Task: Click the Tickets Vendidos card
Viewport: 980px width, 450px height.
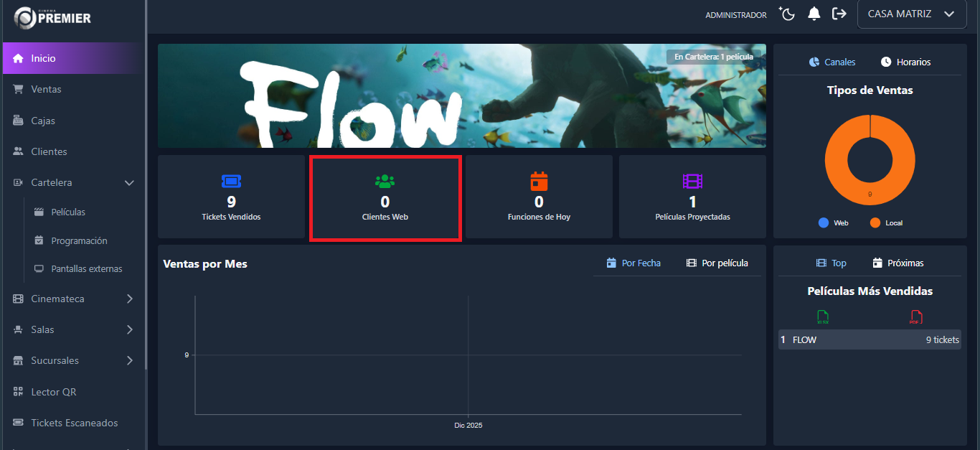Action: (x=231, y=197)
